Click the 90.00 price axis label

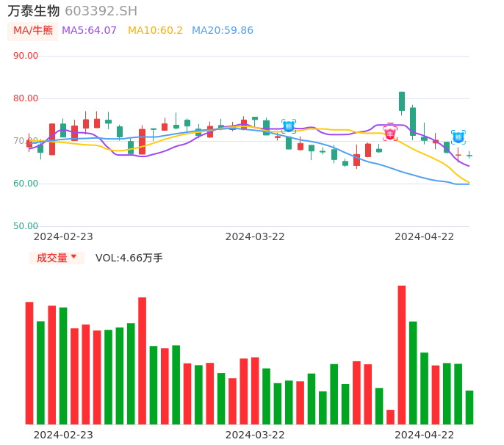point(26,56)
